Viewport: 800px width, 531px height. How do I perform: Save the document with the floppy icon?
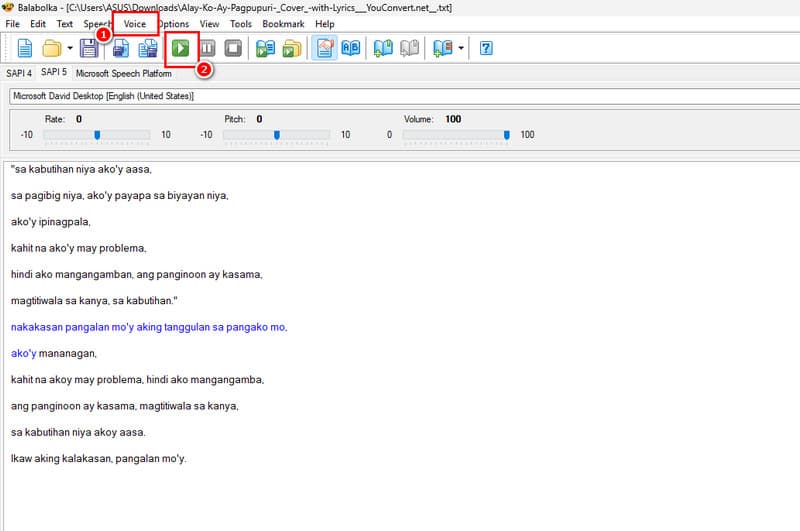[88, 48]
